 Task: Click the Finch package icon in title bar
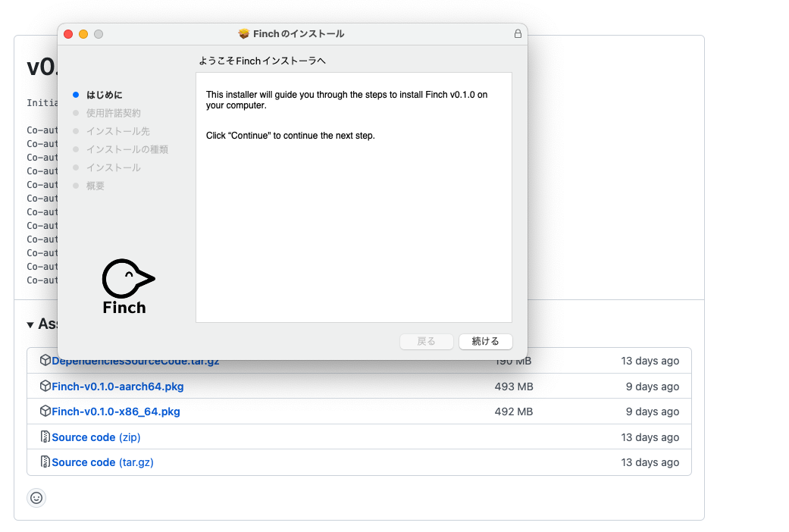click(244, 33)
